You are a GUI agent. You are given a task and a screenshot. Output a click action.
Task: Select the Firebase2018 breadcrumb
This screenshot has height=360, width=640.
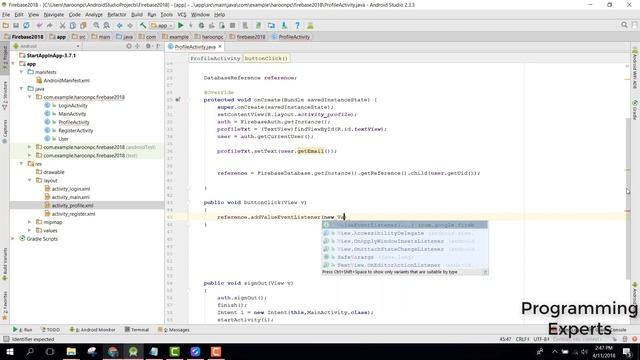click(23, 37)
